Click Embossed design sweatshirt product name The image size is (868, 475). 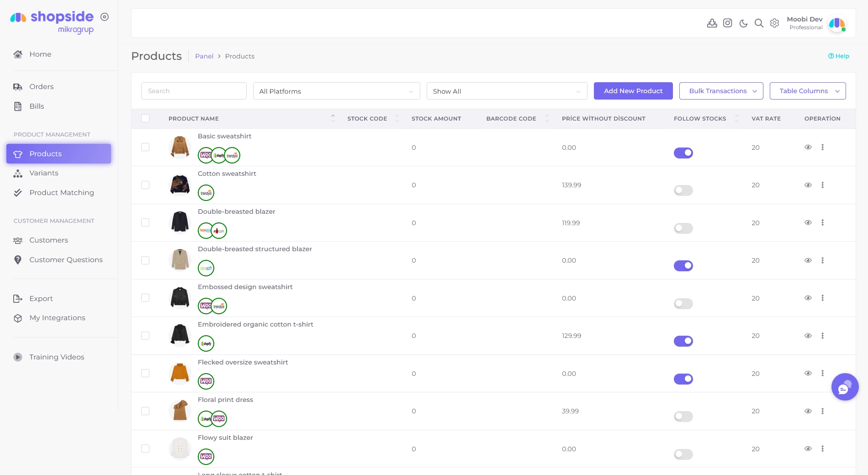coord(245,287)
